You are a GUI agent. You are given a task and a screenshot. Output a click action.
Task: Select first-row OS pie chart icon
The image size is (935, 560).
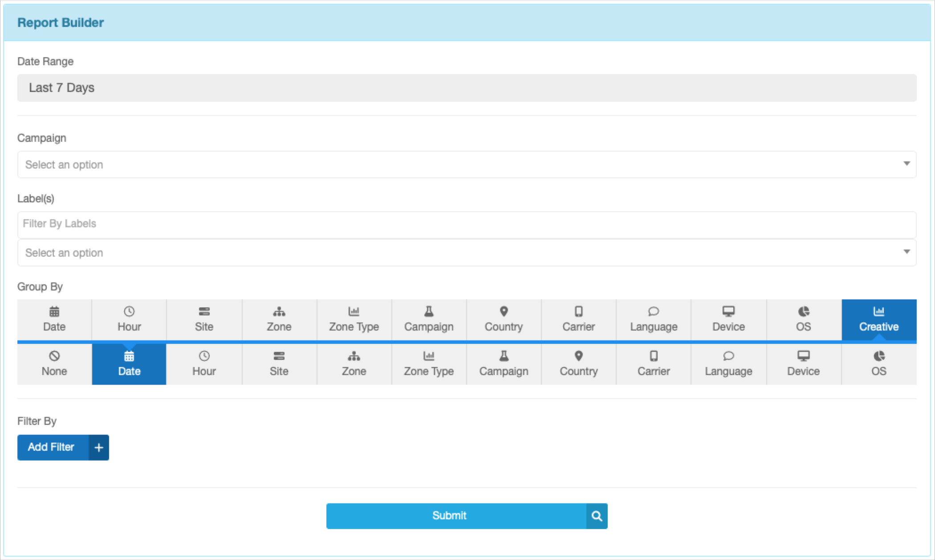[x=804, y=311]
